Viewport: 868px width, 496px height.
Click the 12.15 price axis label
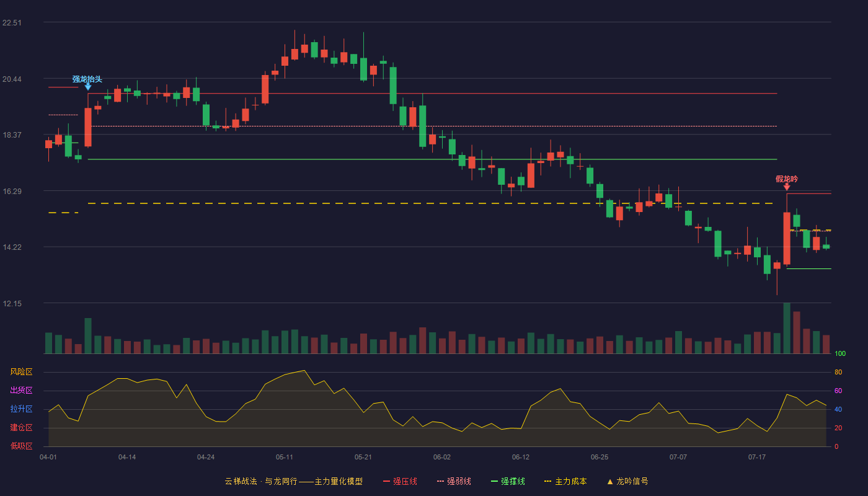tap(12, 304)
